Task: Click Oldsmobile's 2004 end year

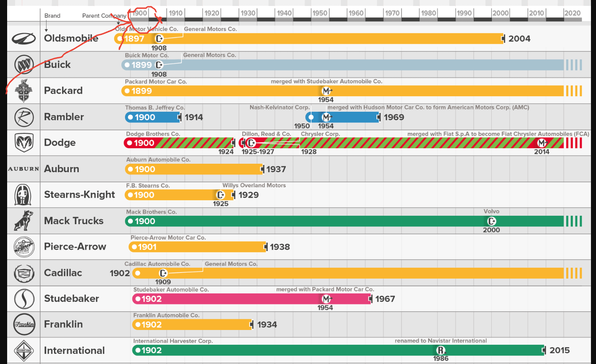Action: coord(520,39)
